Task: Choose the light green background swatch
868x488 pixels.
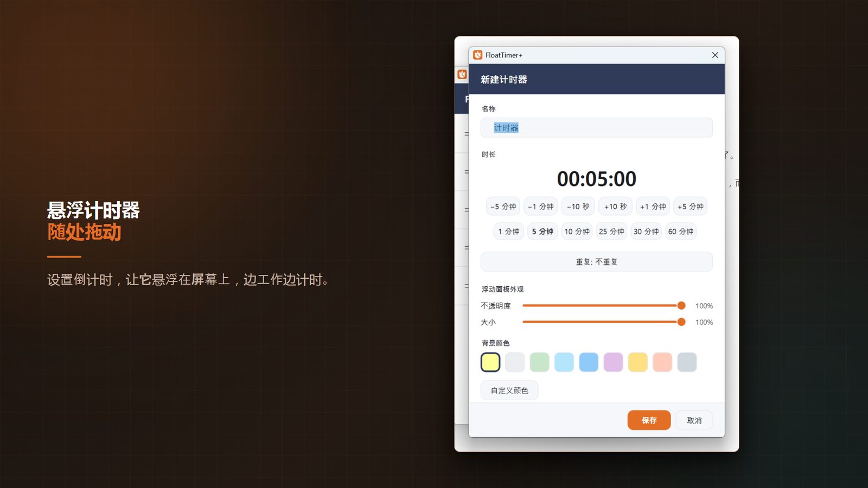Action: pyautogui.click(x=539, y=362)
